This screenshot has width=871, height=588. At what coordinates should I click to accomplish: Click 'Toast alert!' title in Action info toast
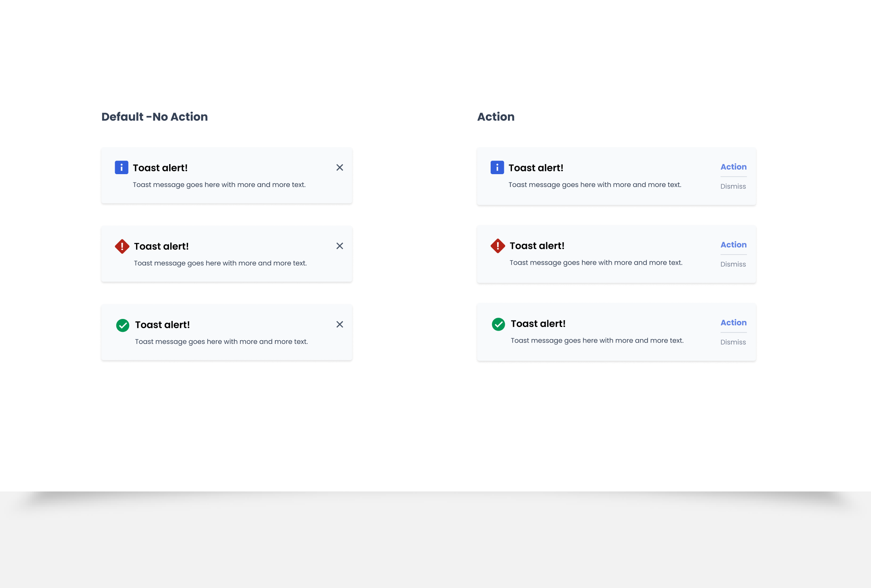[536, 168]
